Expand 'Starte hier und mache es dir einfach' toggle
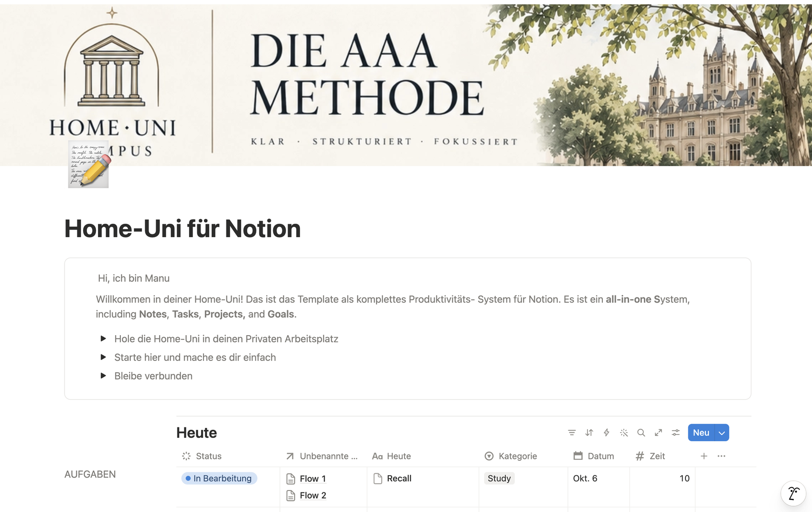The height and width of the screenshot is (512, 812). (103, 357)
